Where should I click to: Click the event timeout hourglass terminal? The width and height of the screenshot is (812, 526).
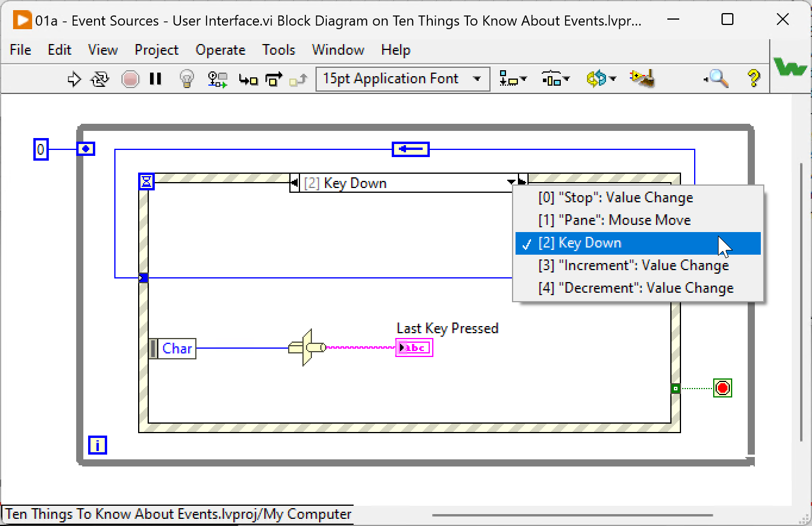pyautogui.click(x=146, y=181)
